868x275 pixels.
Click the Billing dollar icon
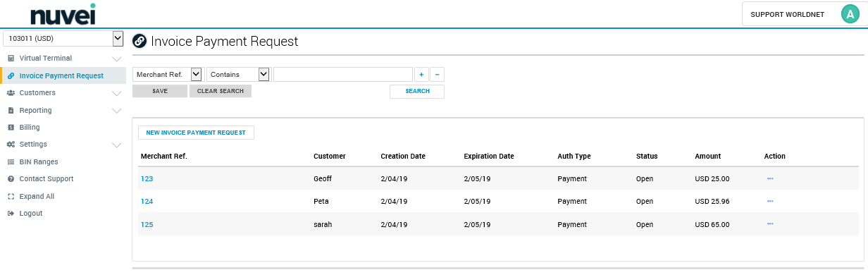[11, 128]
